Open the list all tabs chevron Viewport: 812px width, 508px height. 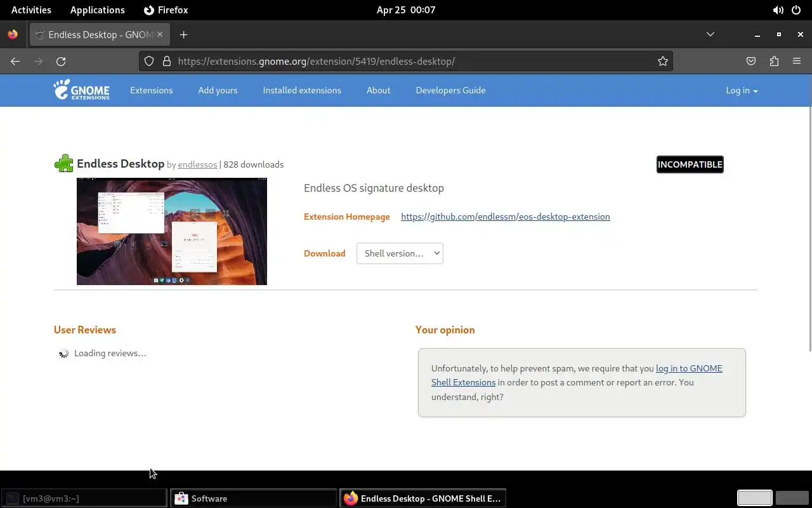pyautogui.click(x=710, y=34)
